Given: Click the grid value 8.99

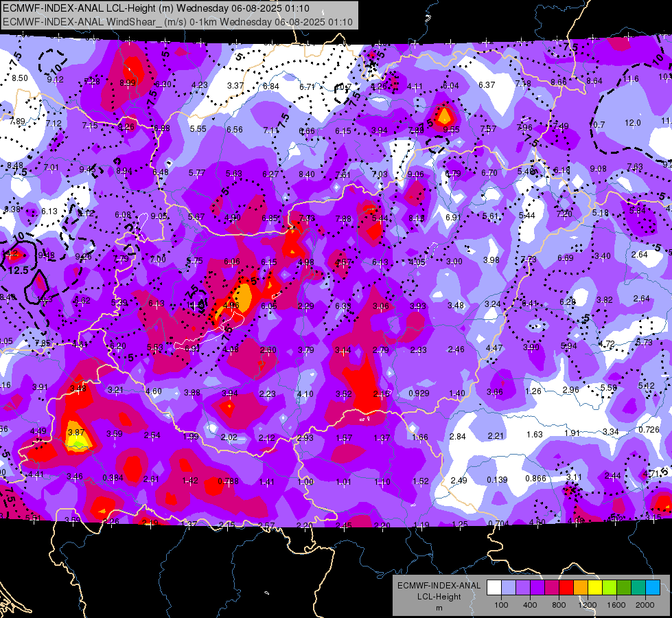Looking at the screenshot, I should click(x=128, y=83).
